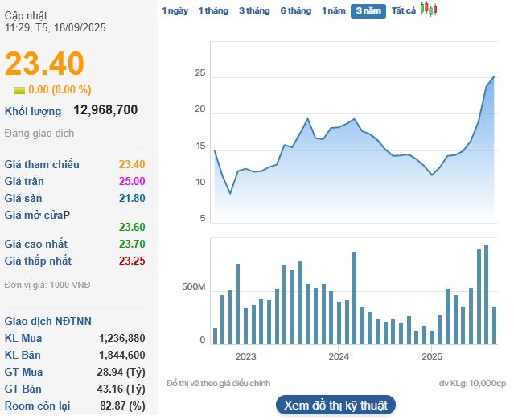The width and height of the screenshot is (514, 420).
Task: Click the lowest price point near late 2022
Action: coord(230,193)
